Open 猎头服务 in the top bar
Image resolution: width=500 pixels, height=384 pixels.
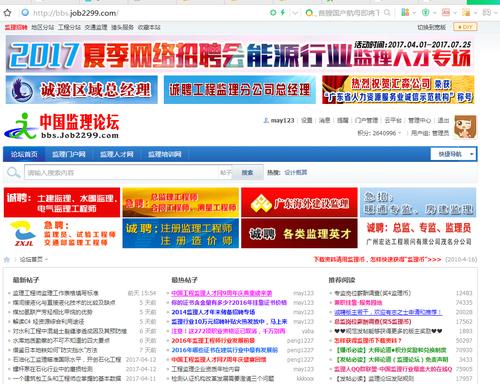click(122, 27)
